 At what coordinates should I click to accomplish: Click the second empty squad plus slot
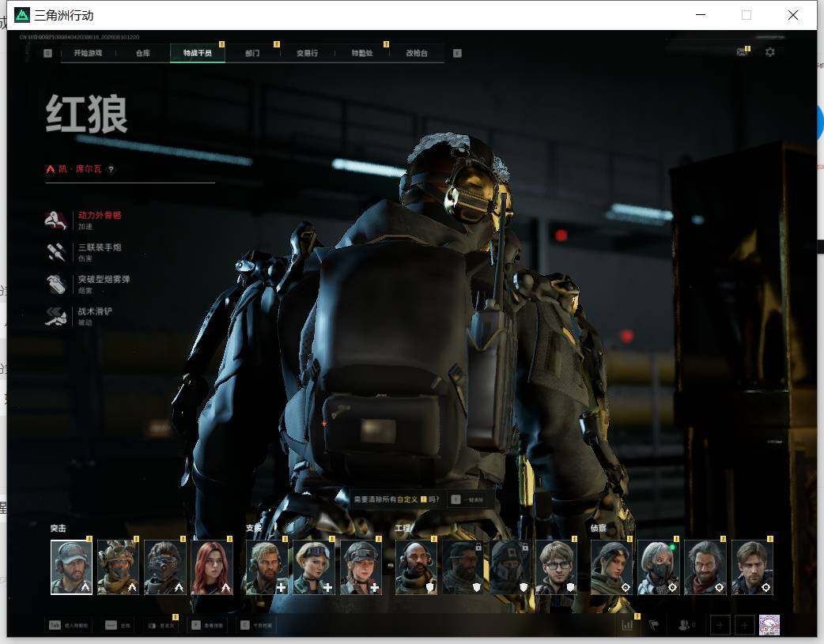[x=744, y=625]
